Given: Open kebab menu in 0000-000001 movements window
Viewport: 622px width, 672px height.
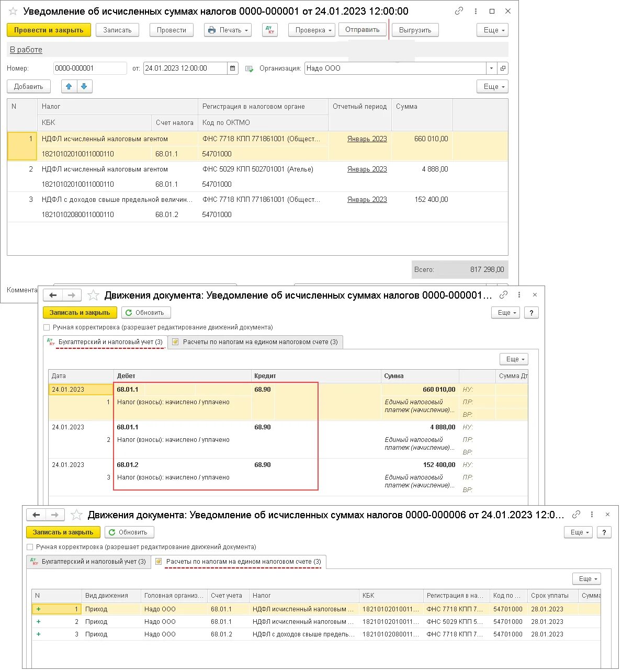Looking at the screenshot, I should pos(519,295).
